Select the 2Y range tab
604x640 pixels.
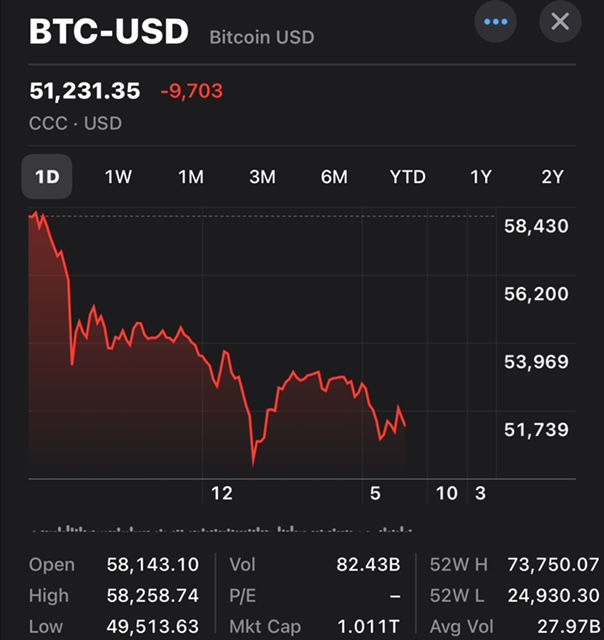(552, 177)
